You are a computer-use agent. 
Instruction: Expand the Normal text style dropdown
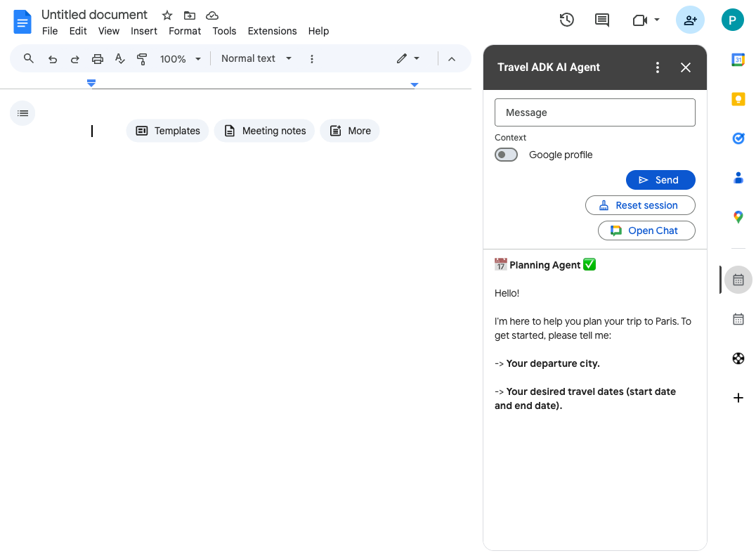(256, 59)
